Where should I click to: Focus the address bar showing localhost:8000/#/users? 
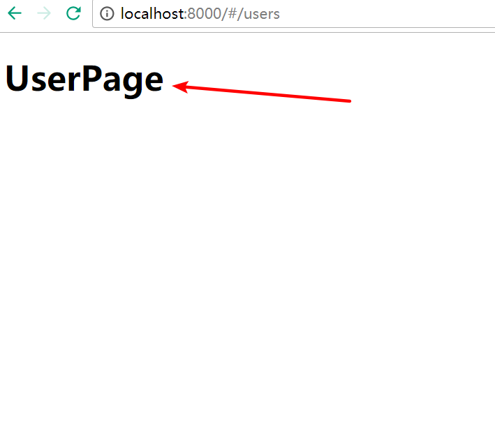point(294,14)
